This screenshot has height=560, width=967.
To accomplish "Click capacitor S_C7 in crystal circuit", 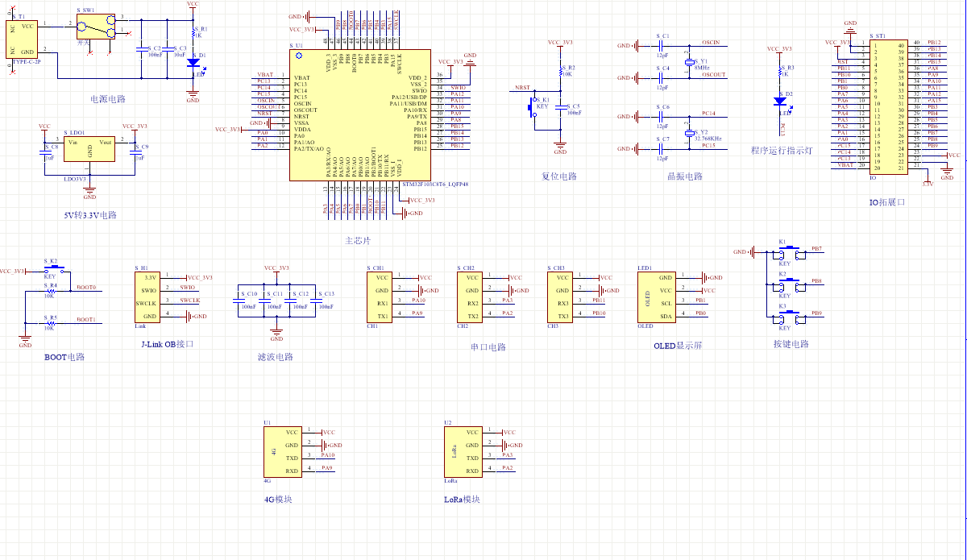I will click(661, 149).
